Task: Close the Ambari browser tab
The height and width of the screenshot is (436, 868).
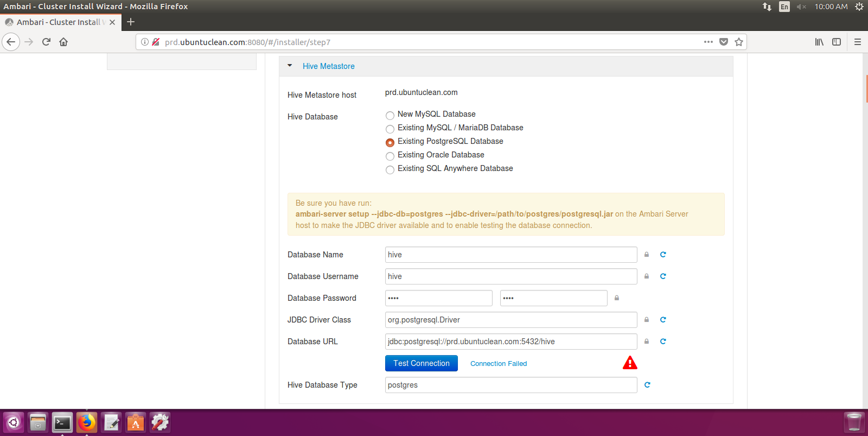Action: click(x=112, y=22)
